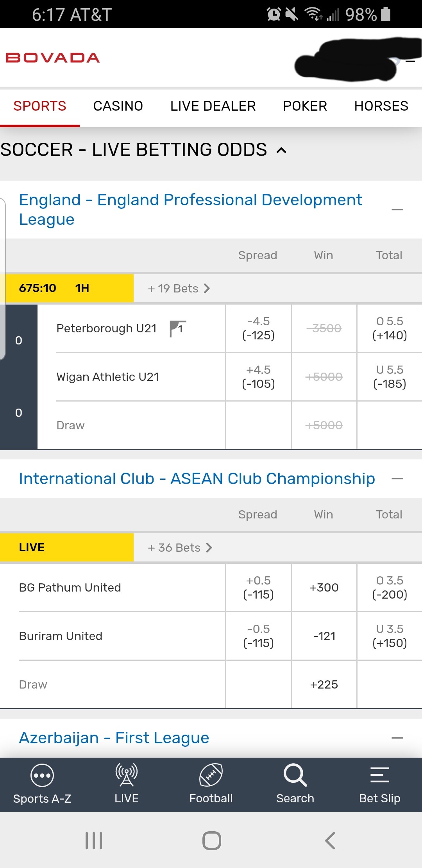Collapse Azerbaijan First League section

tap(397, 738)
